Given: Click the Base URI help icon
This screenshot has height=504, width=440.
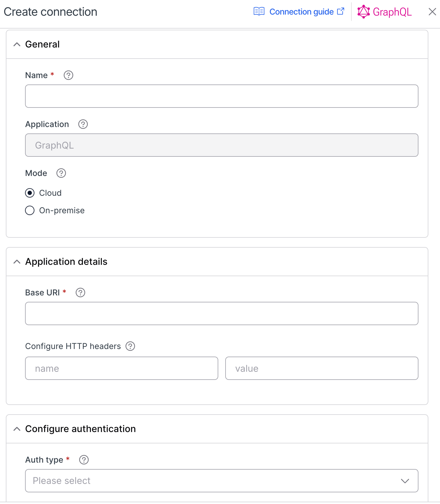Looking at the screenshot, I should 80,292.
